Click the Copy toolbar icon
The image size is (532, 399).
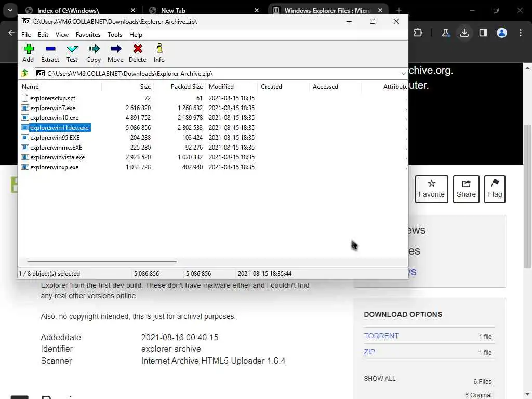coord(94,53)
